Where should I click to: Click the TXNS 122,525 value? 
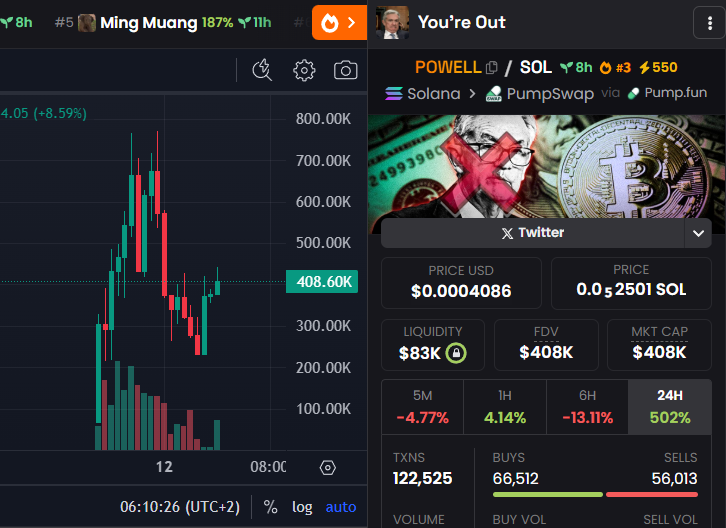coord(422,478)
